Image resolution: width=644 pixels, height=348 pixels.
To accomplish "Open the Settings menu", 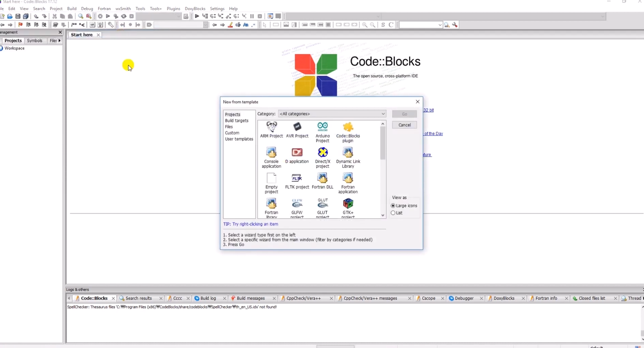I will [x=217, y=8].
